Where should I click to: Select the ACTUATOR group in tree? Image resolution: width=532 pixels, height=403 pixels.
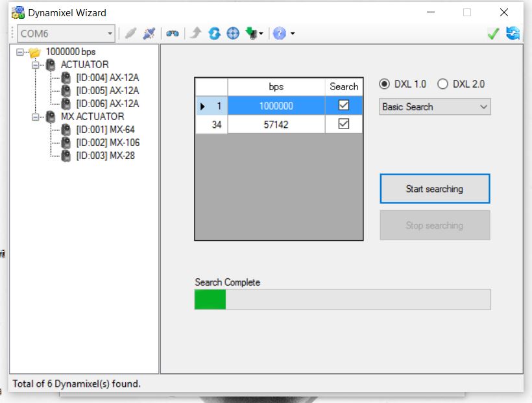(85, 64)
